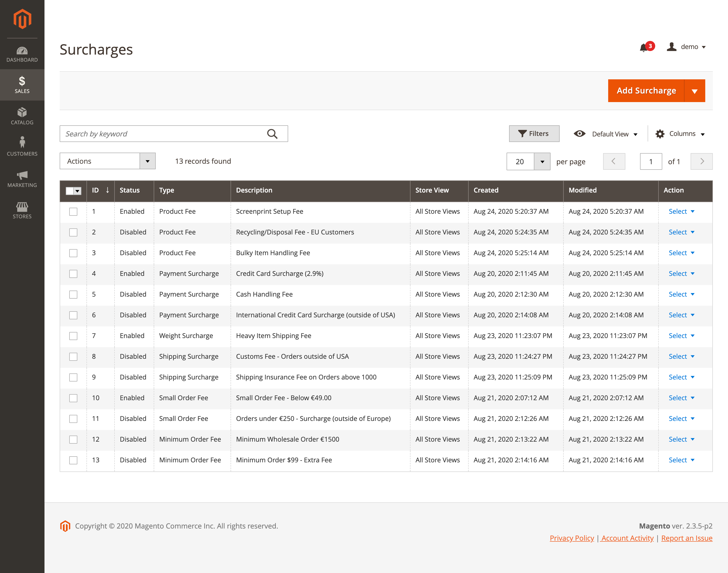Check the Minimum Order $99 row
This screenshot has height=573, width=728.
click(x=73, y=460)
